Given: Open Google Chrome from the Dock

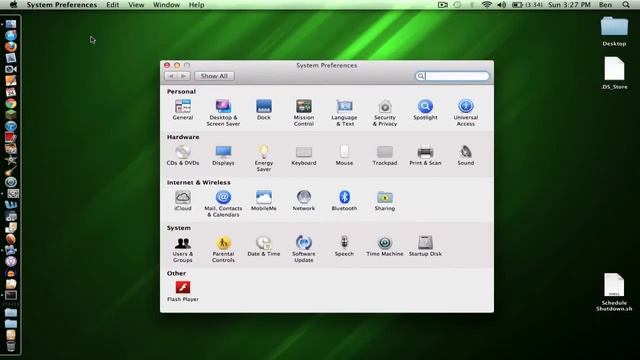Looking at the screenshot, I should pyautogui.click(x=11, y=104).
